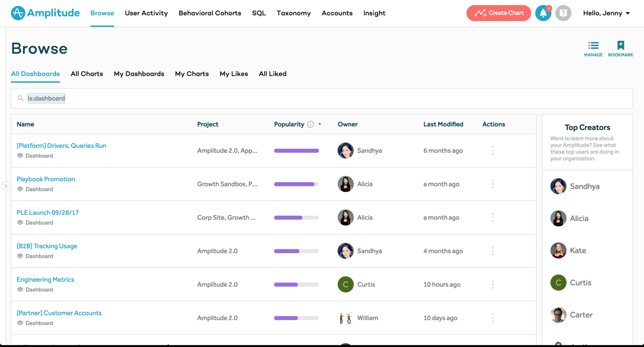Click the search magnifier icon
Image resolution: width=644 pixels, height=347 pixels.
tap(20, 98)
